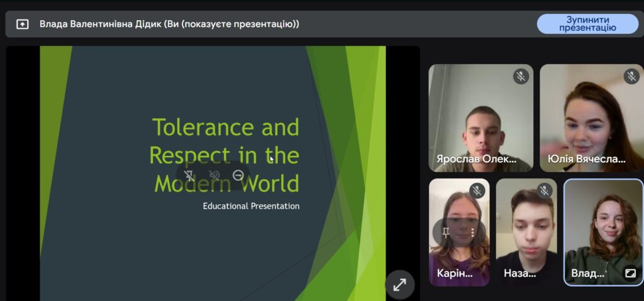The width and height of the screenshot is (644, 301).
Task: Click the muted mic icon on Наза's tile
Action: click(545, 191)
